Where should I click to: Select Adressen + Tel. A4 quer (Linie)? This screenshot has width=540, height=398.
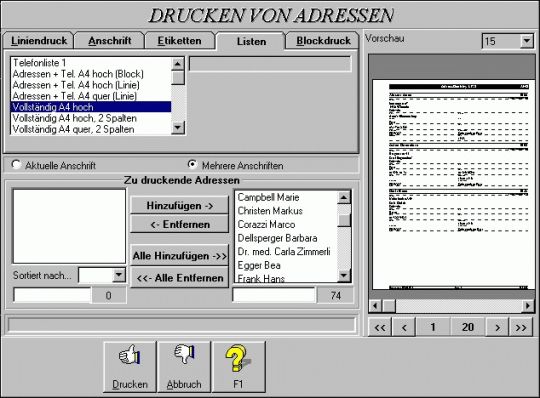pyautogui.click(x=91, y=96)
